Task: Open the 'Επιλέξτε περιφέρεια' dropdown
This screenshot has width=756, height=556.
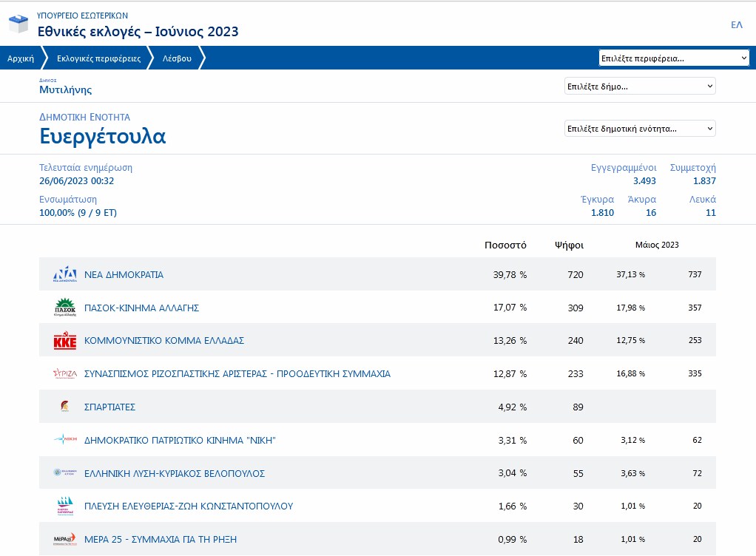Action: 674,58
